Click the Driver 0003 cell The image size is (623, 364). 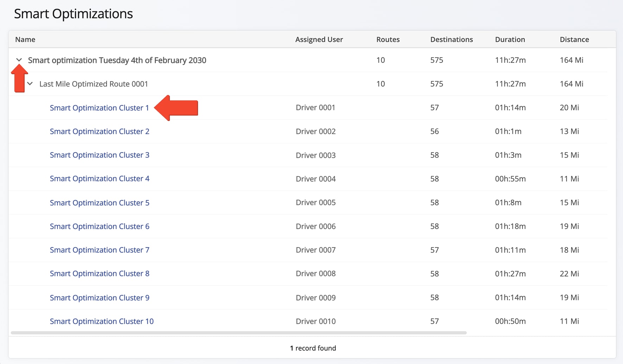[316, 155]
